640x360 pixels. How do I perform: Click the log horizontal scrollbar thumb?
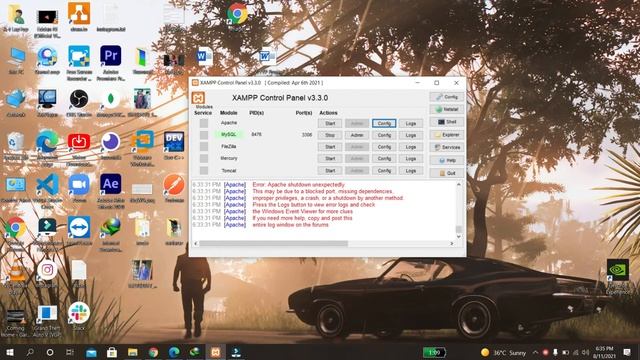273,244
